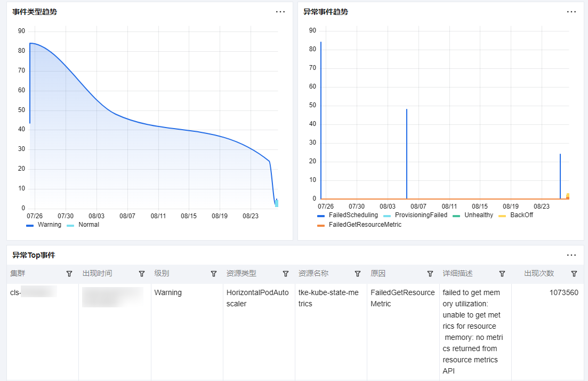Open more options menu for 事件类型趋势
Viewport: 588px width, 381px height.
tap(280, 12)
